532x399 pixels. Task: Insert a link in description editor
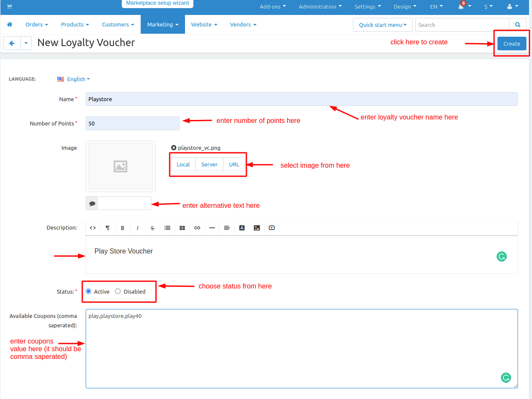(x=197, y=228)
